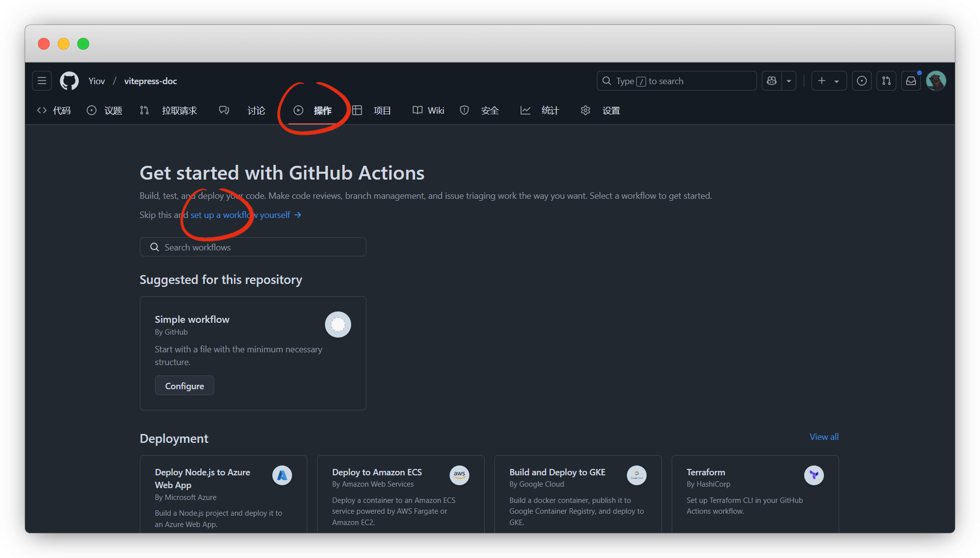Open Pull requests icon in the header
The height and width of the screenshot is (558, 980).
(x=886, y=81)
